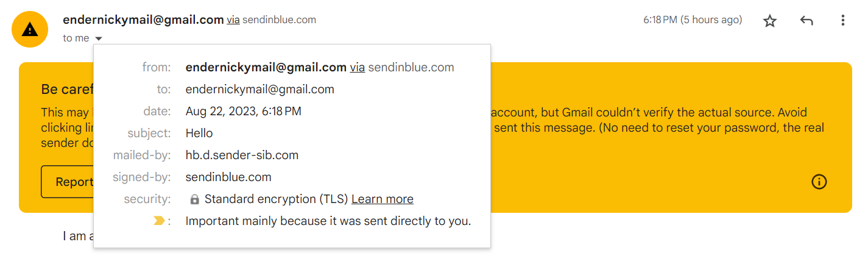The width and height of the screenshot is (868, 275).
Task: Click the subject 'Hello' in details popup
Action: pyautogui.click(x=199, y=134)
